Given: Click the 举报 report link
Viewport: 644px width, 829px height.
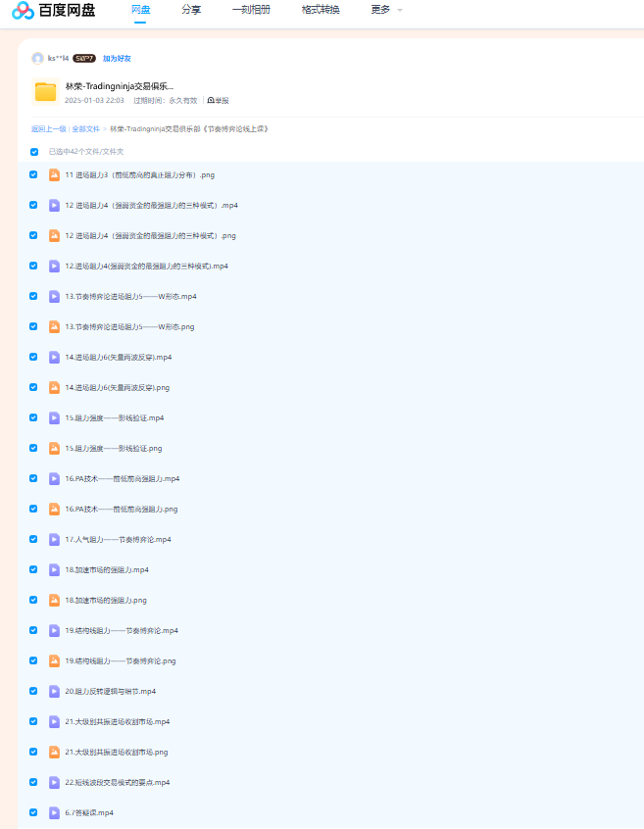Looking at the screenshot, I should 219,101.
